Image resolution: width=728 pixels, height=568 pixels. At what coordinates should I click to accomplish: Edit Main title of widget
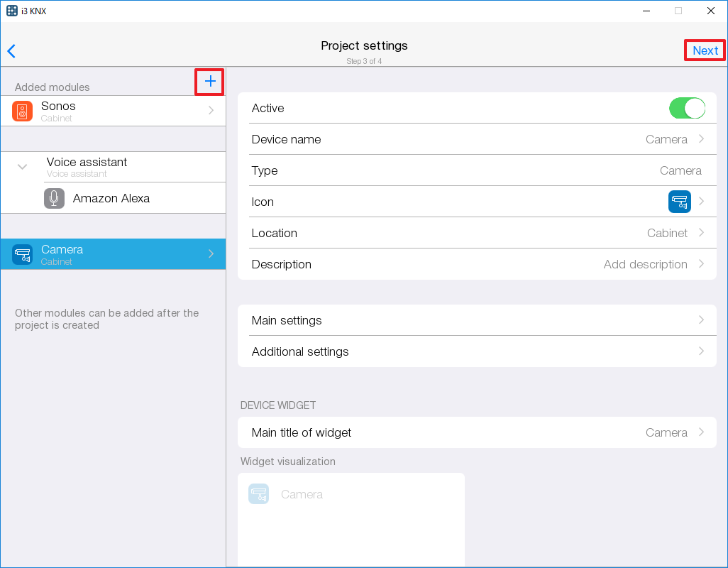pyautogui.click(x=476, y=432)
